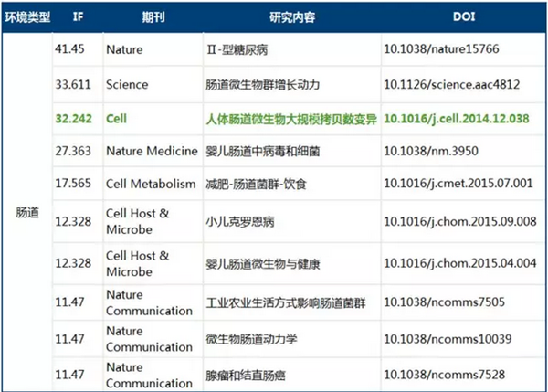Click the IF column header

[77, 16]
